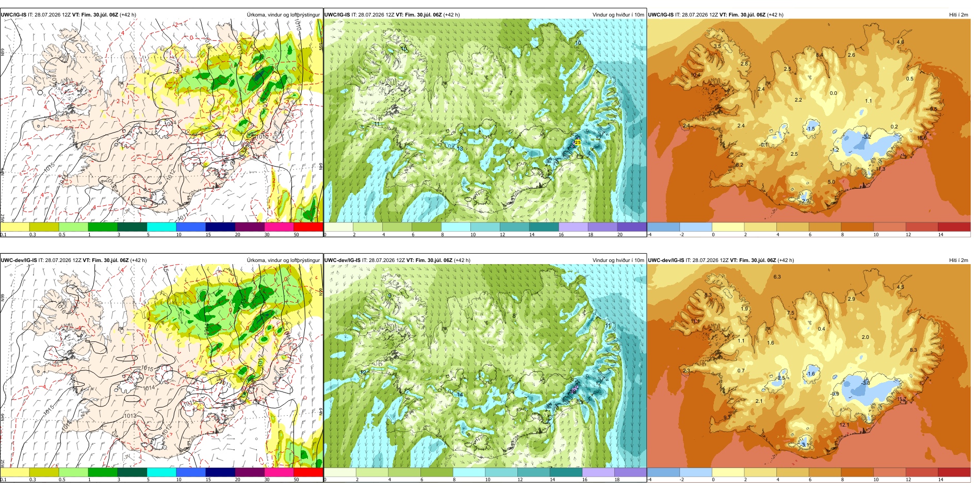Click the 7.5 value on UWC-dev temperature map
This screenshot has height=490, width=980.
(791, 313)
